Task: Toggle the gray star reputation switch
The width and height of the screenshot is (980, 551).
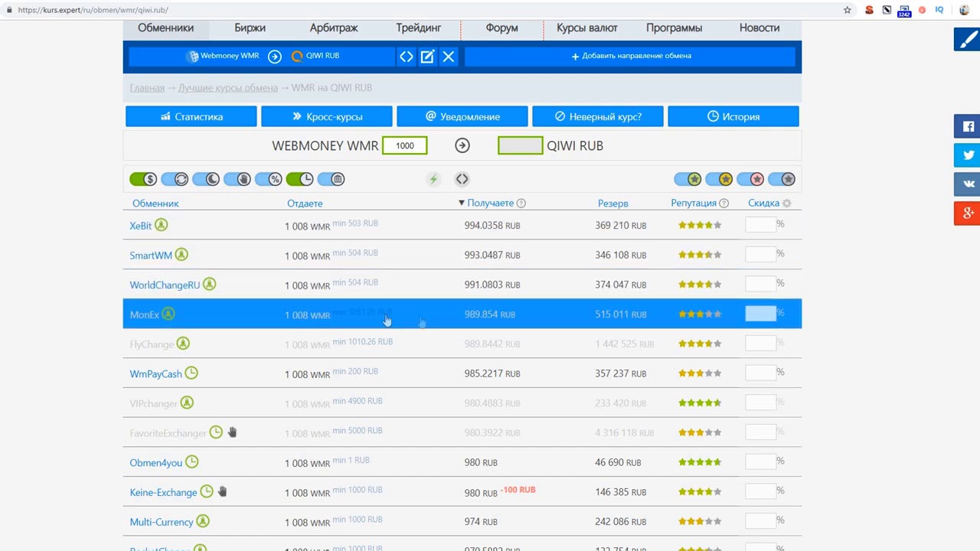Action: click(782, 179)
